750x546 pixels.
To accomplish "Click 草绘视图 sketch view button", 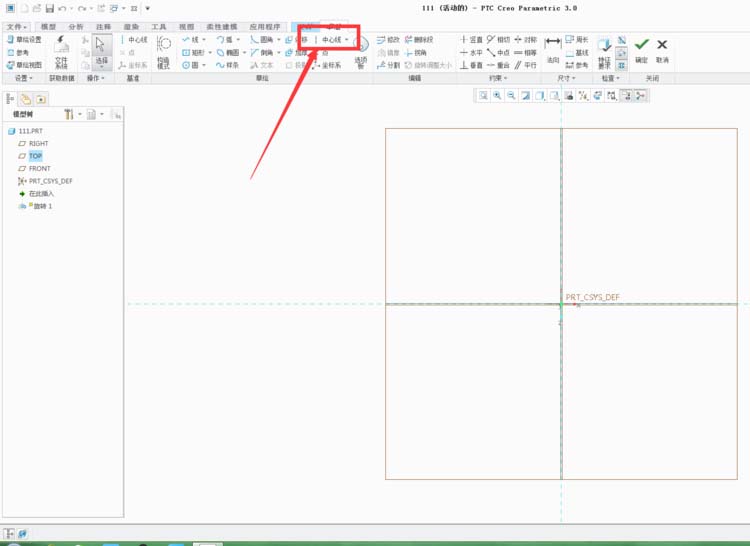I will [24, 65].
